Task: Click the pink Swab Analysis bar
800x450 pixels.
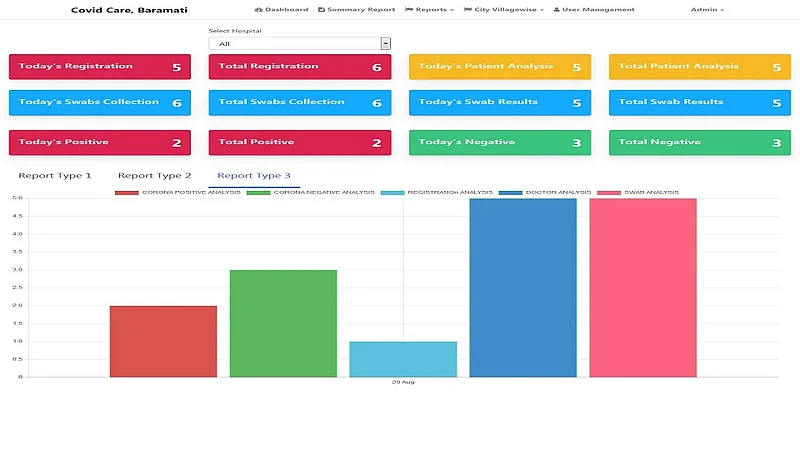Action: pyautogui.click(x=643, y=288)
